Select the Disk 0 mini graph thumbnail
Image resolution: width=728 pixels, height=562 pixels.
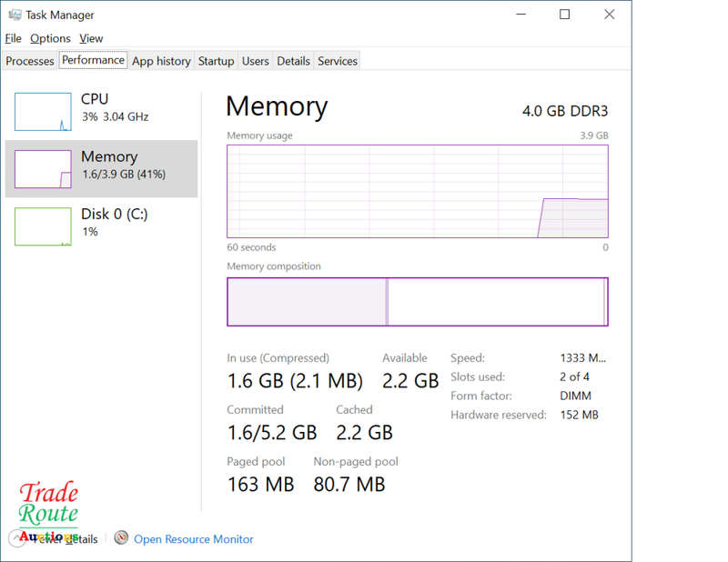43,226
